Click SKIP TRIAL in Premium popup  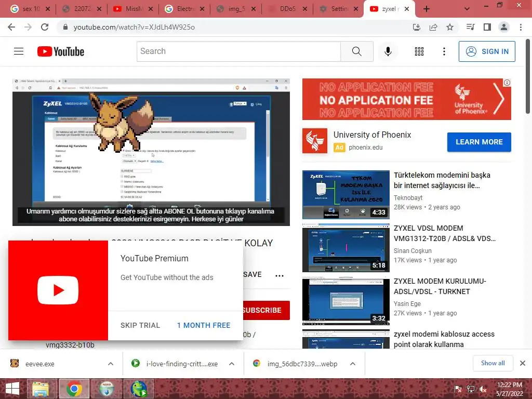click(x=140, y=325)
